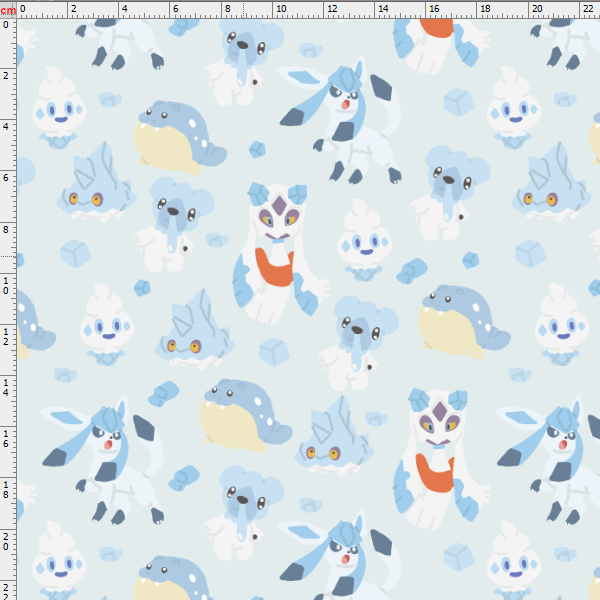Click the Spheal in the upper left area
Viewport: 600px width, 600px height.
click(178, 135)
